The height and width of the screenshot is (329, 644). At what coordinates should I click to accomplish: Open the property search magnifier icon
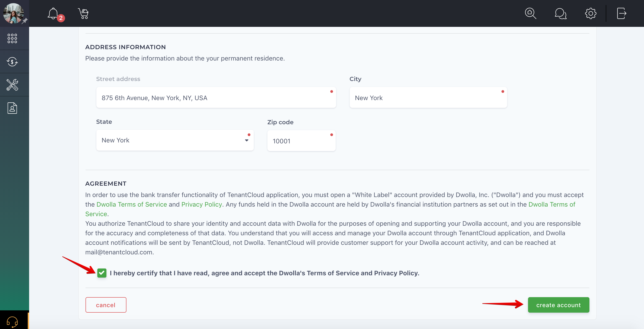coord(530,13)
